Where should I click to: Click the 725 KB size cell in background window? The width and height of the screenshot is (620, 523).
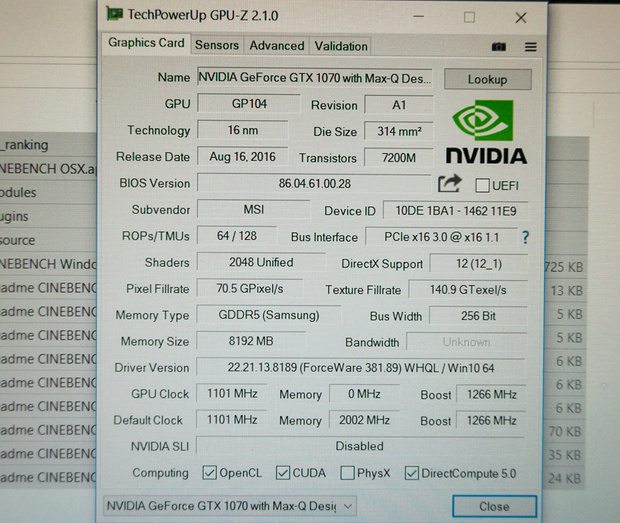564,267
